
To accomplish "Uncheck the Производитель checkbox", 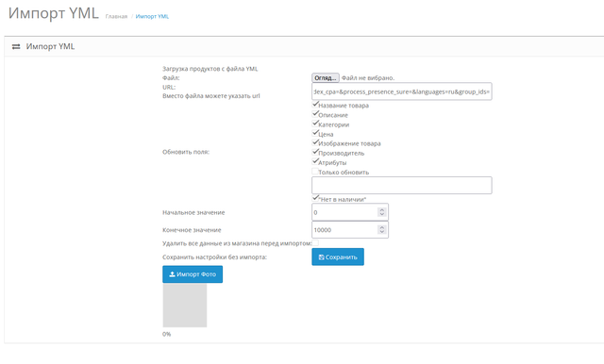I will coord(315,152).
